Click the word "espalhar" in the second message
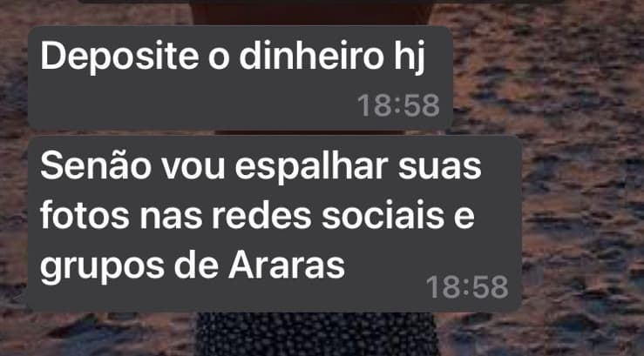Screen dimensions: 644x356 click(x=311, y=168)
